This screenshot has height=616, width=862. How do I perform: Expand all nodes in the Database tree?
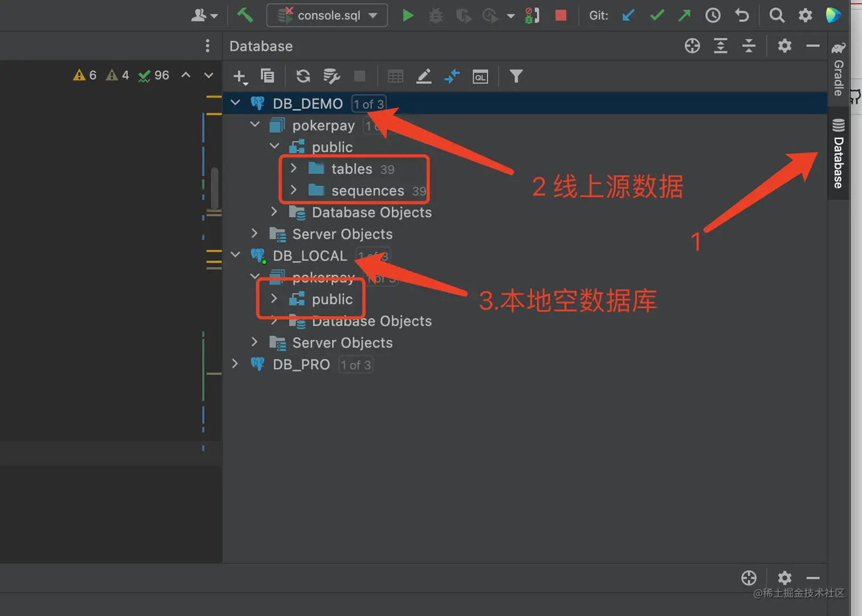721,46
